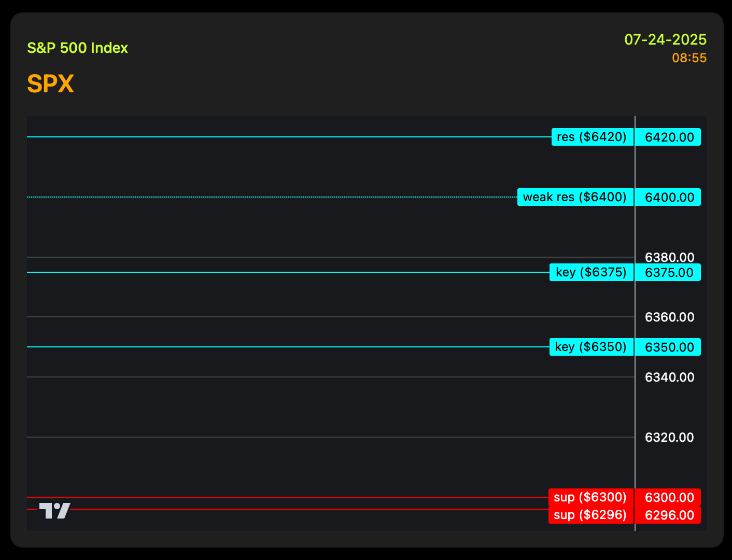Click the TradingView logo icon

54,511
